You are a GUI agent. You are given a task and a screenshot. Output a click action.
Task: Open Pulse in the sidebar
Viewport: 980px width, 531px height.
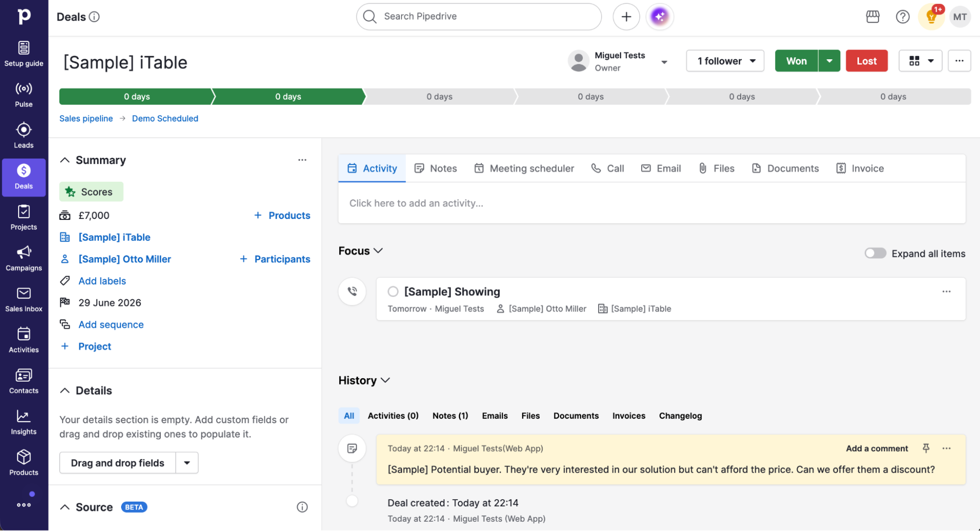(24, 95)
